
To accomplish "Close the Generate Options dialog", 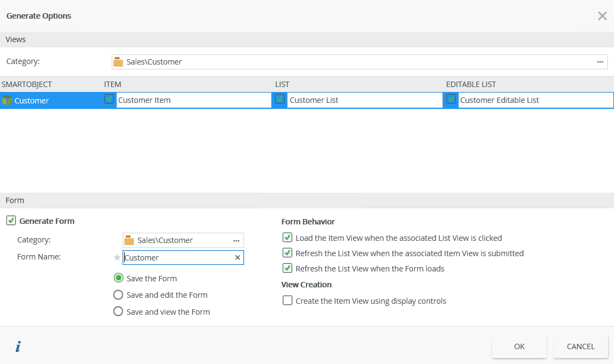I will [x=602, y=16].
